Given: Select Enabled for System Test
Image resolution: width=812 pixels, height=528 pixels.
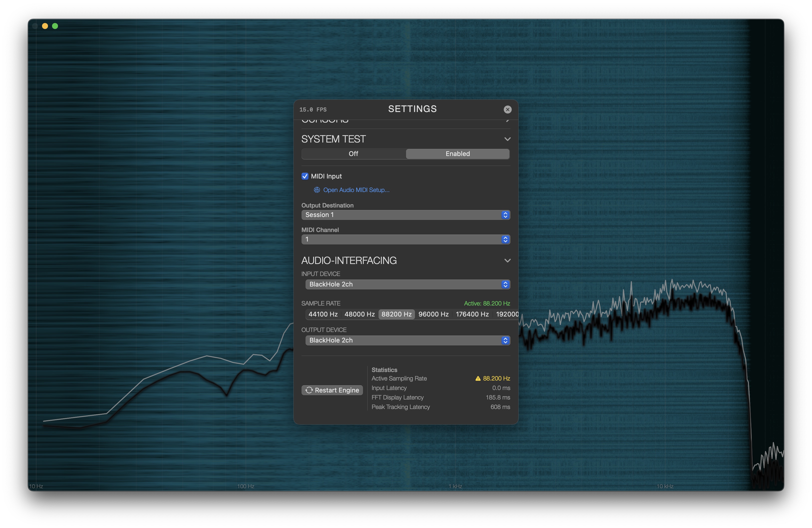Looking at the screenshot, I should coord(457,154).
